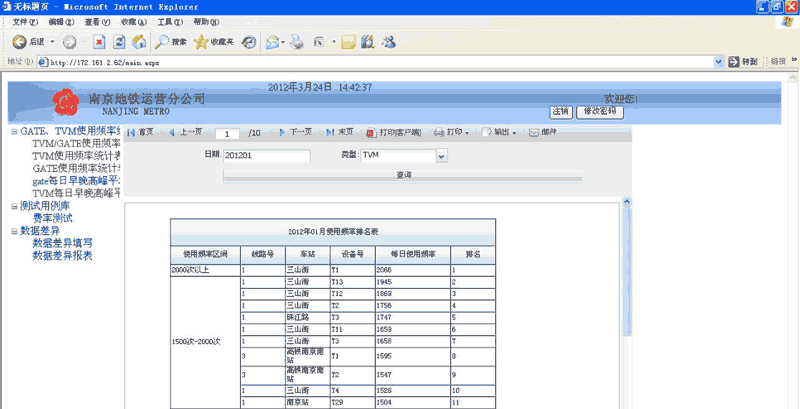Click the Messenger people icon in toolbar
The image size is (800, 409).
389,42
